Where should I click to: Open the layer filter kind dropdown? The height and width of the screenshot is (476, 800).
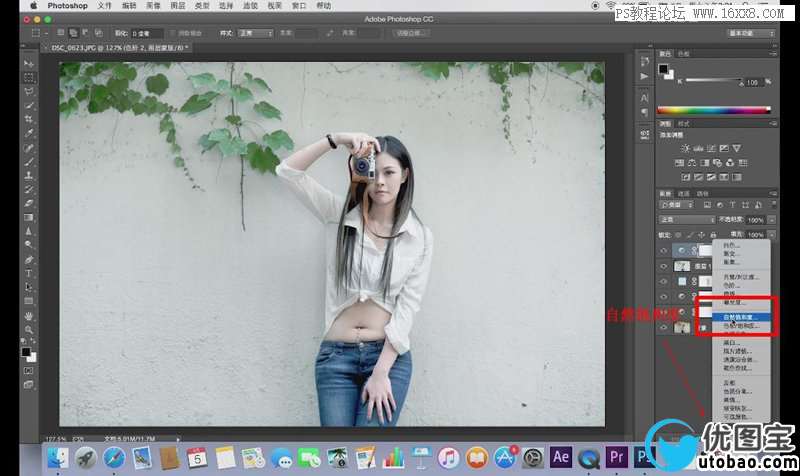point(677,205)
